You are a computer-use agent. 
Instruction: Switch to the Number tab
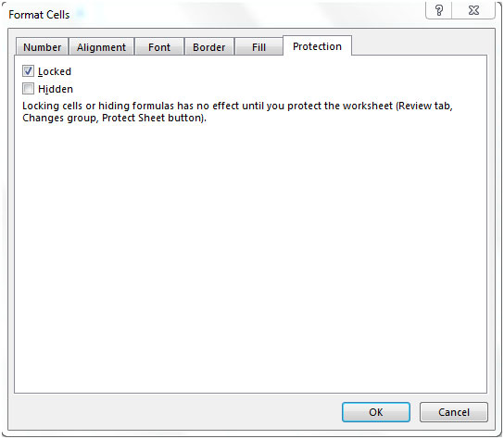[42, 47]
